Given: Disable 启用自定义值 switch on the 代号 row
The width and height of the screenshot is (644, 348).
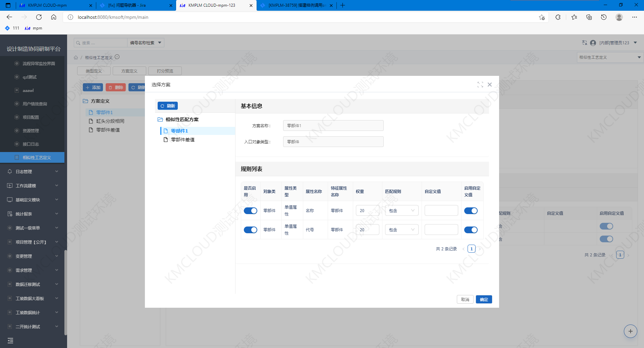Looking at the screenshot, I should [471, 230].
